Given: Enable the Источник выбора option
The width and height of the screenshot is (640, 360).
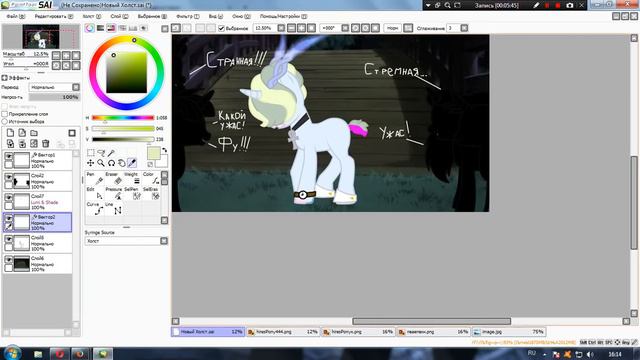Looking at the screenshot, I should click(x=5, y=121).
